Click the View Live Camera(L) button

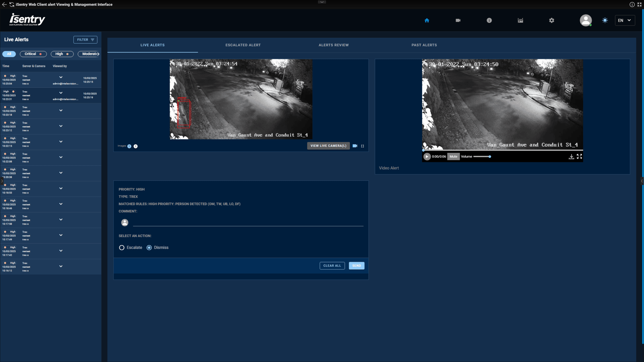[328, 146]
